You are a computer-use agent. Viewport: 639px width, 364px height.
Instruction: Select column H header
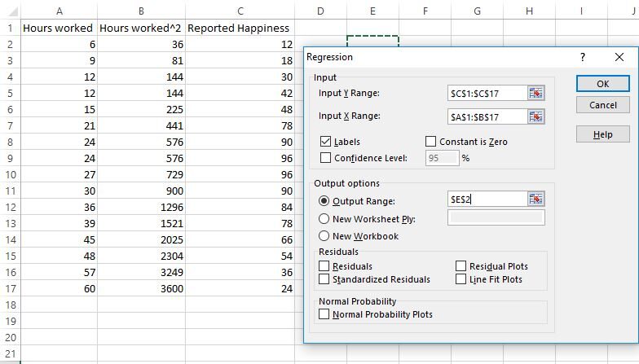point(529,11)
